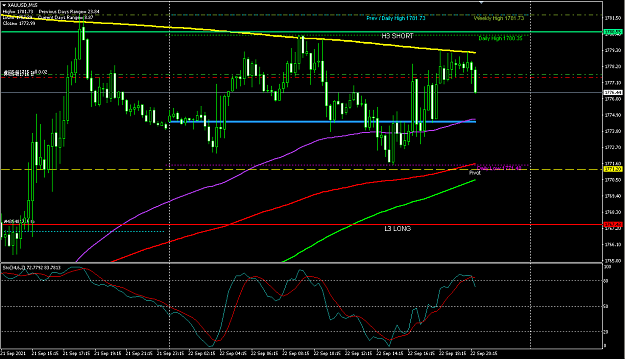Image resolution: width=625 pixels, height=360 pixels.
Task: Click the '22 Sep 20:15' time label
Action: [484, 353]
